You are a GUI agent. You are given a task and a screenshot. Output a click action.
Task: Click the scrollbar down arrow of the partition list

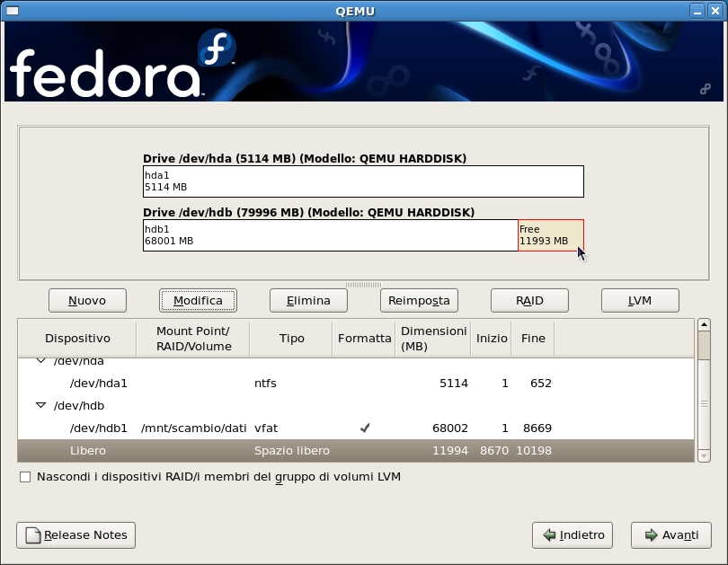[x=704, y=456]
